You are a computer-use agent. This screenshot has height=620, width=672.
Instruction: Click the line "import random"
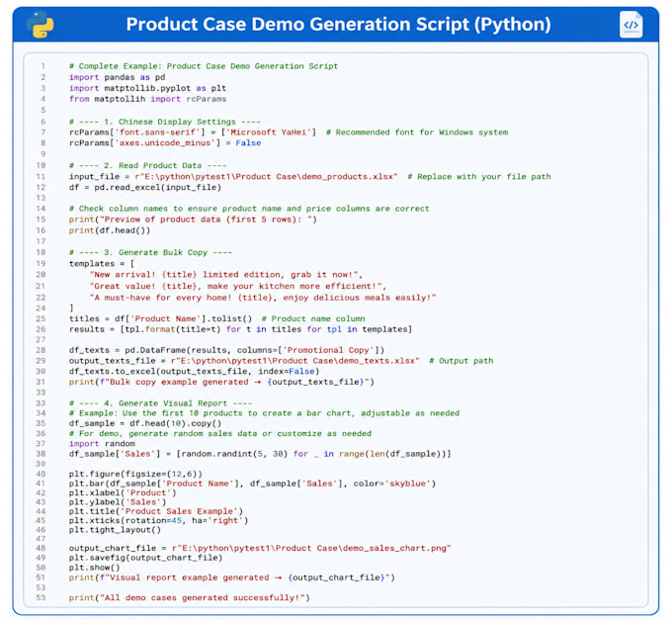(102, 444)
